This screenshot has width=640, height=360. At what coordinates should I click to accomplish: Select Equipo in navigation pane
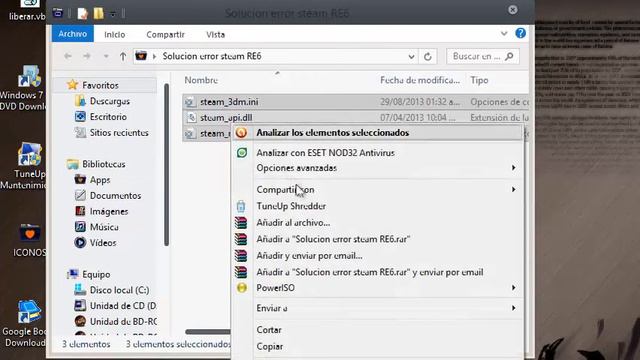96,274
